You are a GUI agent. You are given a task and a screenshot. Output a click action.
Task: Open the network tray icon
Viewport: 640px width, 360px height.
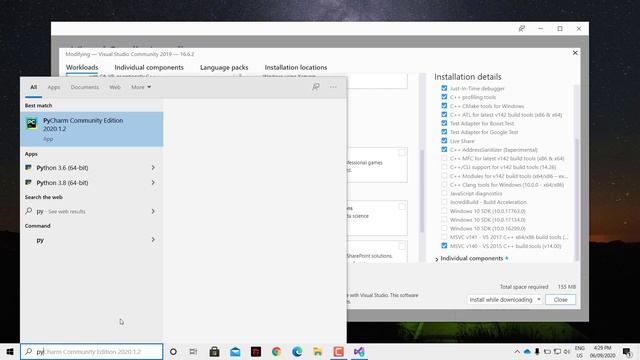pyautogui.click(x=557, y=351)
